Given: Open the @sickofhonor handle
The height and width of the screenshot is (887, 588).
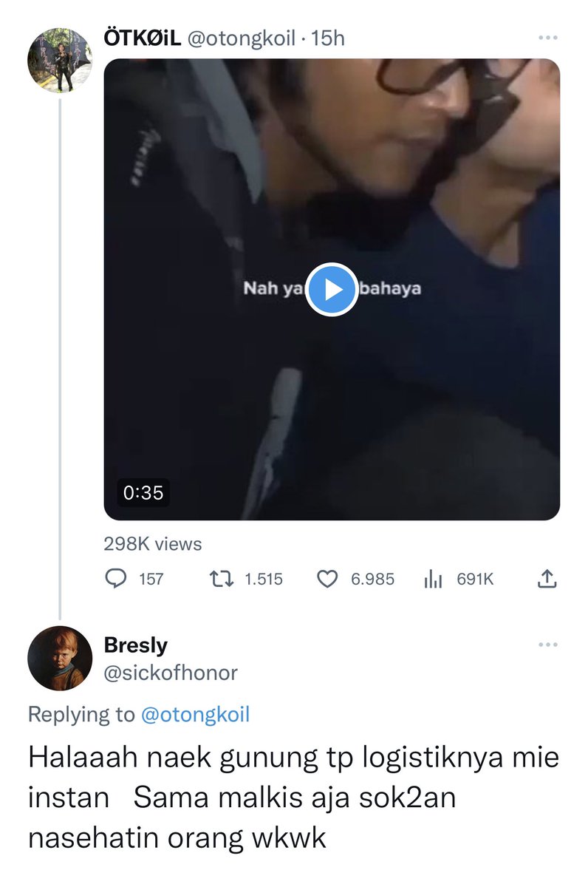Looking at the screenshot, I should pos(171,673).
